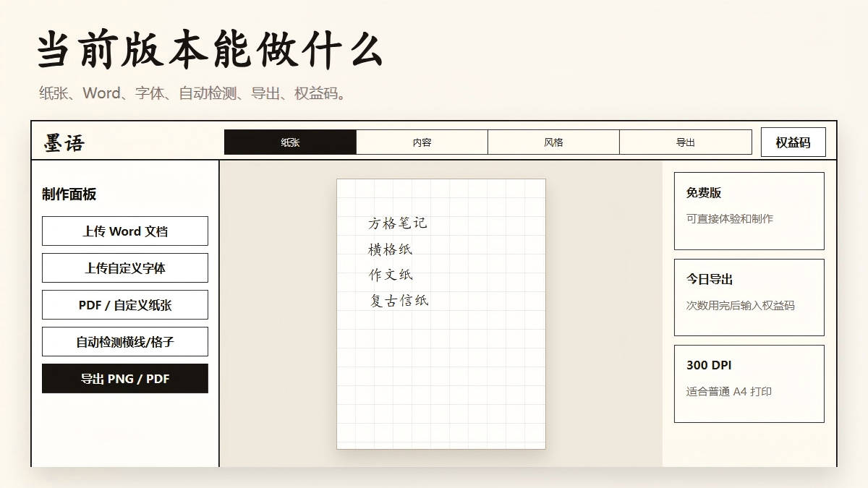868x488 pixels.
Task: Click the 当前版本能做什么 title
Action: 210,49
